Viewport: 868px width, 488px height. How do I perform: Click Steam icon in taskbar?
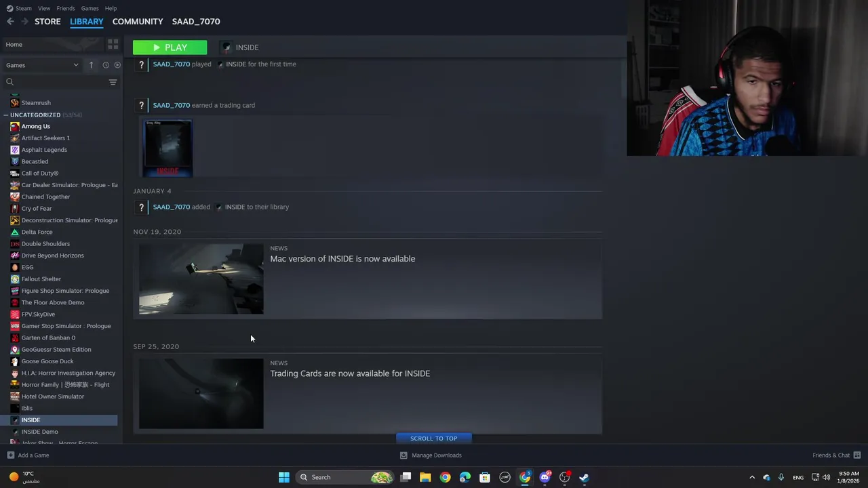tap(584, 477)
